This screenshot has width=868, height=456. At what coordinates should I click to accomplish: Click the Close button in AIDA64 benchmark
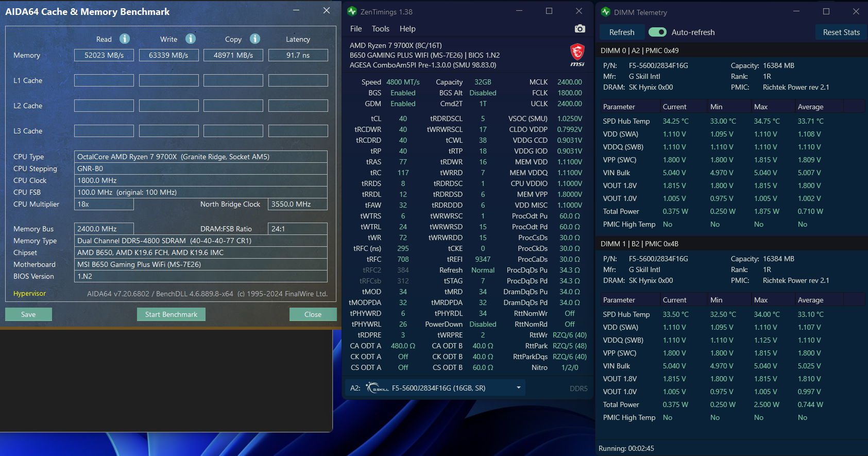(x=313, y=314)
